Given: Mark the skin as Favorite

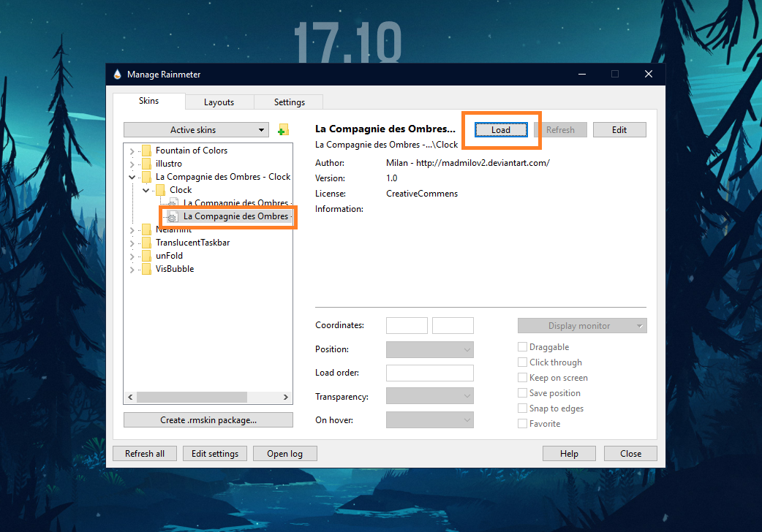Looking at the screenshot, I should coord(522,424).
